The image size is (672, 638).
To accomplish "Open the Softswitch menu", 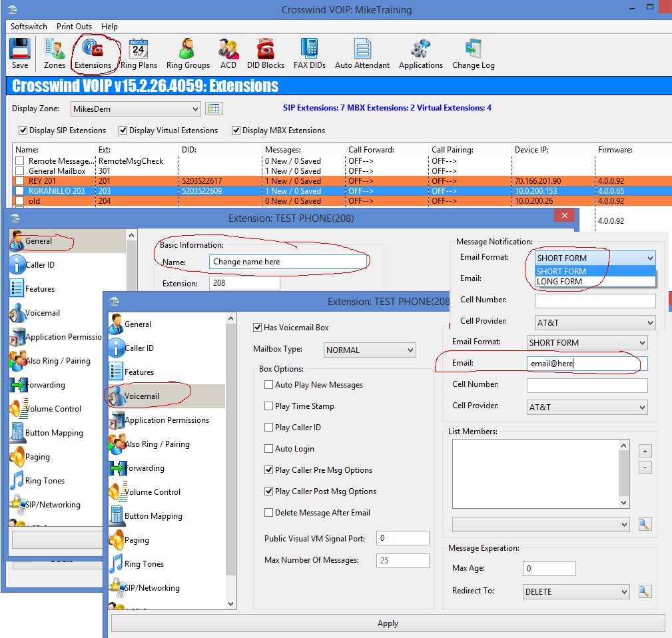I will (x=29, y=27).
